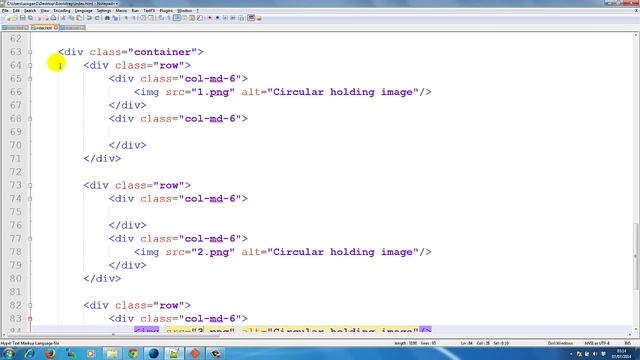Open Firefox from the taskbar
The image size is (640, 360).
point(51,353)
